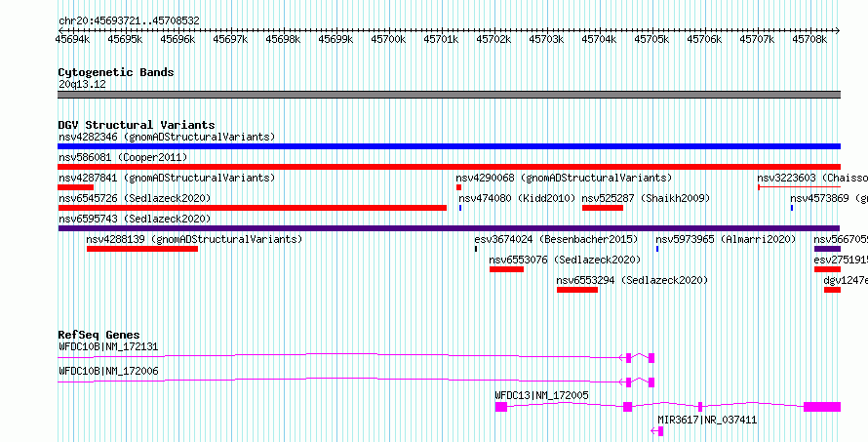Select the nsv566705 purple bar
This screenshot has width=868, height=442.
(827, 249)
